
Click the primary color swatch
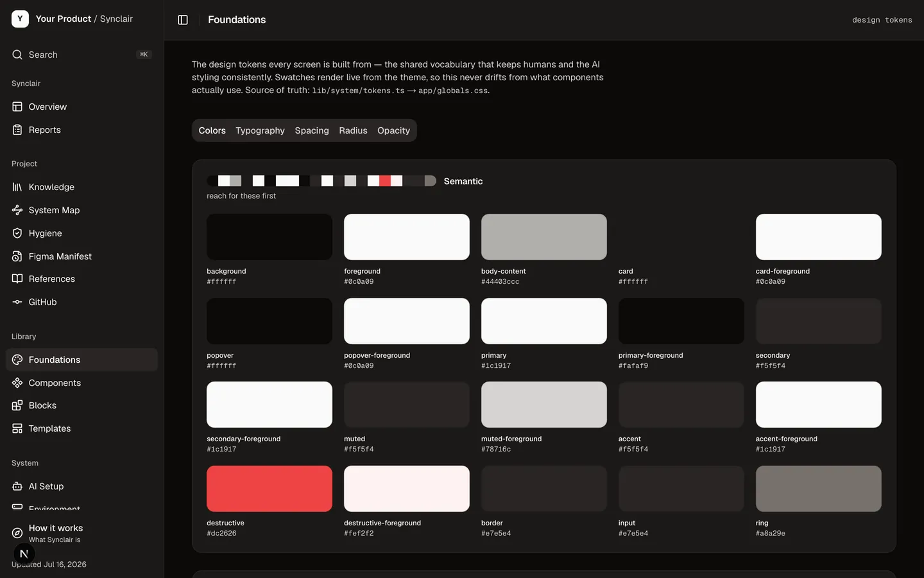[x=544, y=321]
